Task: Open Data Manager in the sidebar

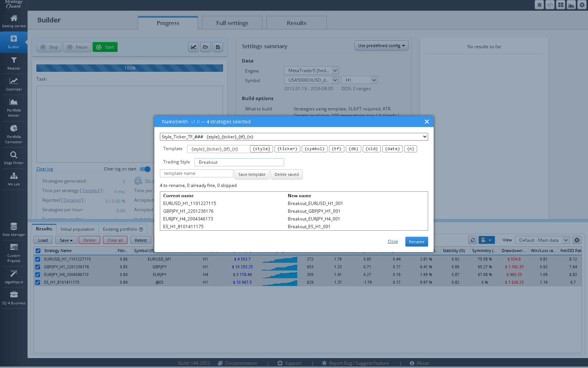Action: point(14,230)
